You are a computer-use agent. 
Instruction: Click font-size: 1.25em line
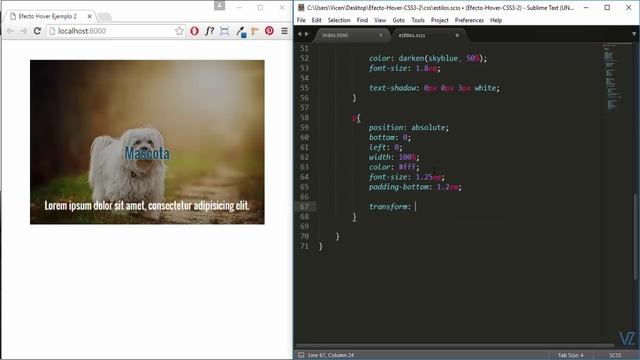407,177
